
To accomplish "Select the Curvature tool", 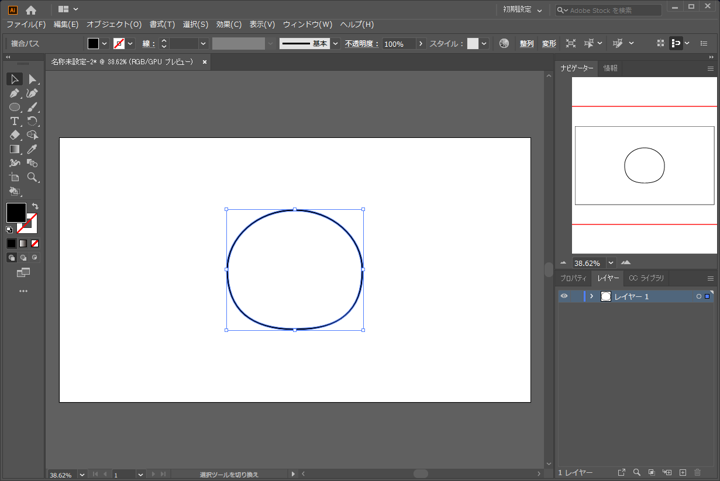I will pos(32,94).
